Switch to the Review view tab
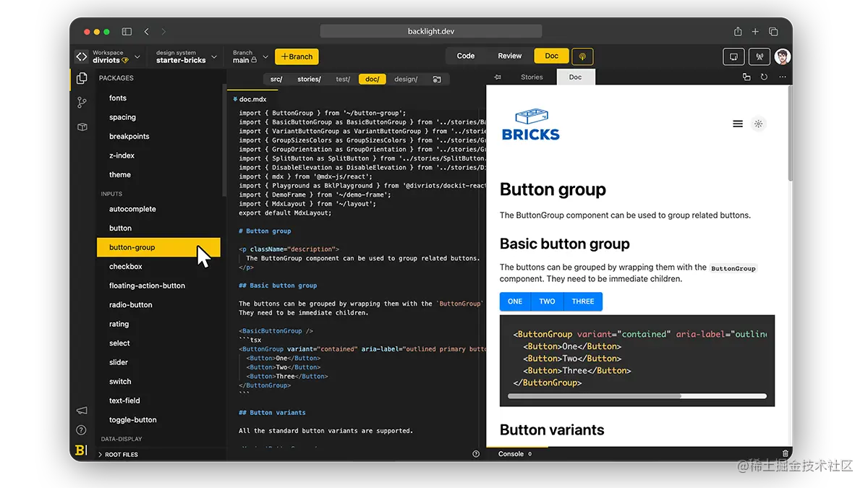Image resolution: width=868 pixels, height=488 pixels. tap(509, 56)
